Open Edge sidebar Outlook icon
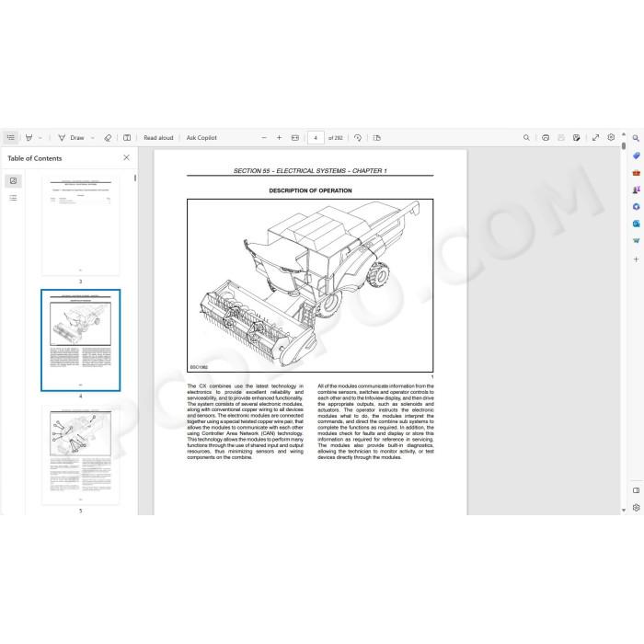 point(637,224)
